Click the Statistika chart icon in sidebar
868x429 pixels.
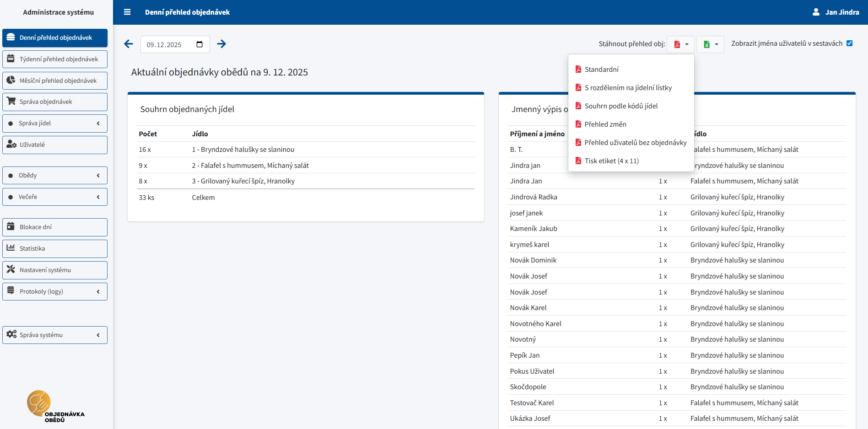coord(11,248)
